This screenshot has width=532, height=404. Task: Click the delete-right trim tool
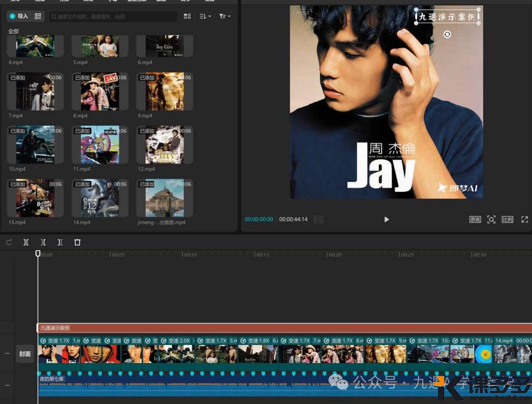[x=60, y=242]
